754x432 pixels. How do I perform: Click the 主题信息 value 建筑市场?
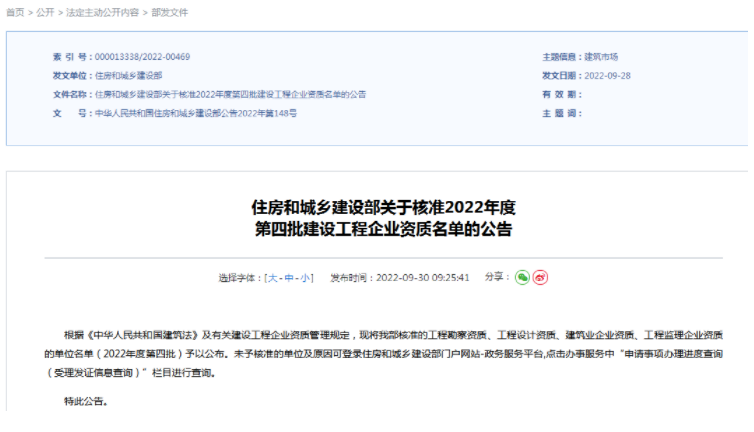pyautogui.click(x=601, y=57)
